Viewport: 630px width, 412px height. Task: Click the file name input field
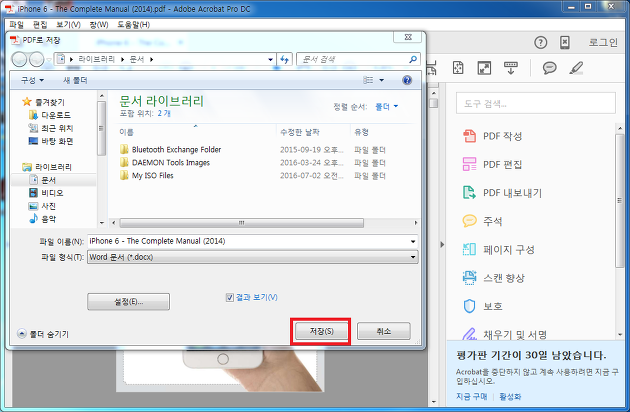point(248,241)
